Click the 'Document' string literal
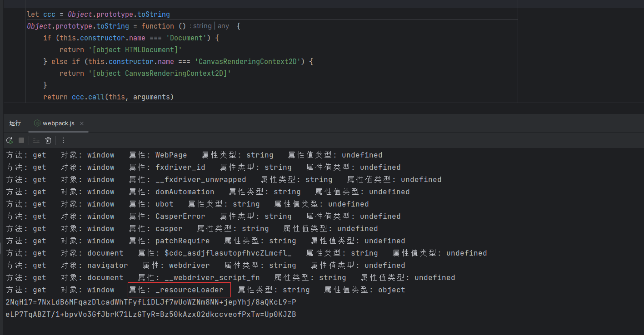The height and width of the screenshot is (335, 644). point(186,38)
